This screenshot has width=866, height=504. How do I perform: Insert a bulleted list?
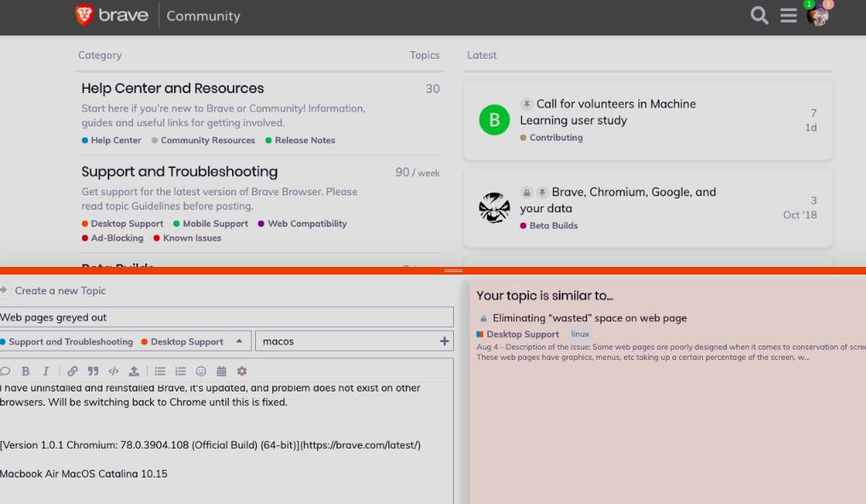(x=160, y=371)
